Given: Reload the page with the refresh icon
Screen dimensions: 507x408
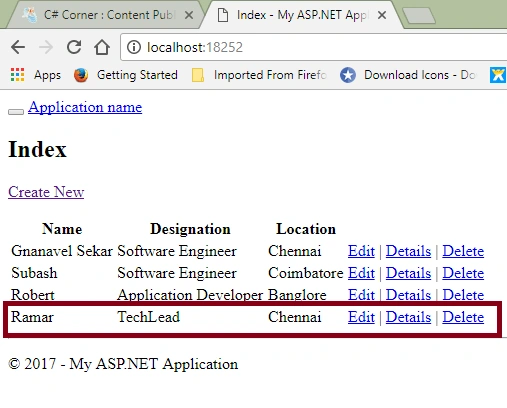Looking at the screenshot, I should [x=74, y=47].
